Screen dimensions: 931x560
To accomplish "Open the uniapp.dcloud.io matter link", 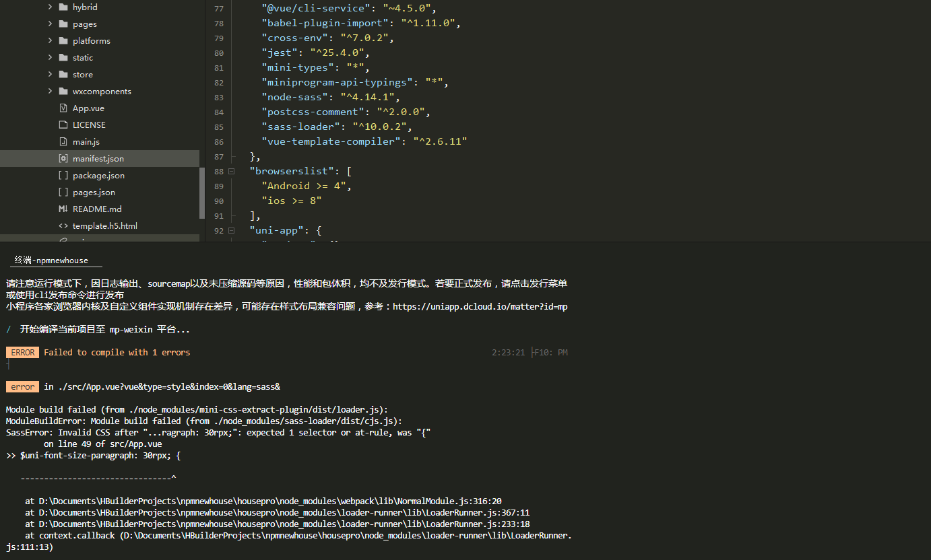I will [480, 307].
